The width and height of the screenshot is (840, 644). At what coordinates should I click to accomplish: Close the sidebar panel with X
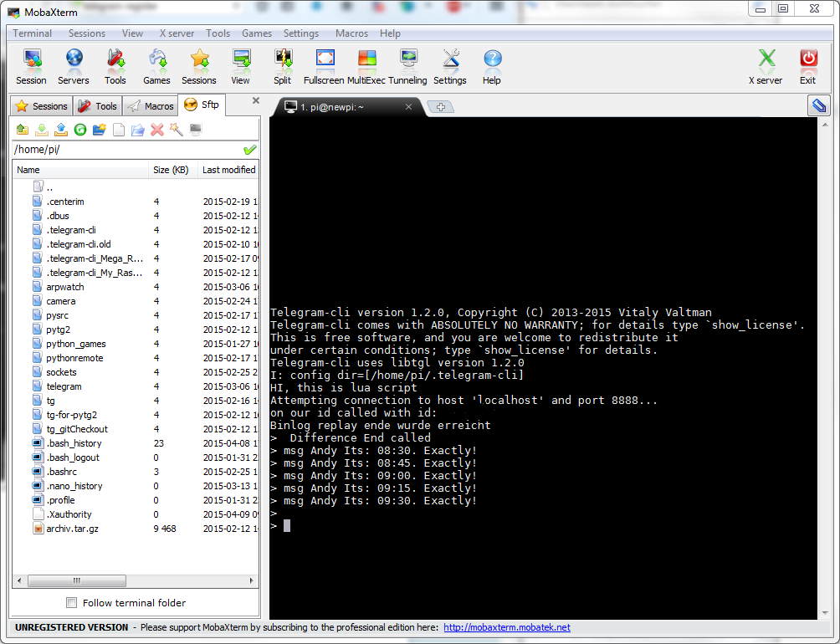tap(256, 100)
